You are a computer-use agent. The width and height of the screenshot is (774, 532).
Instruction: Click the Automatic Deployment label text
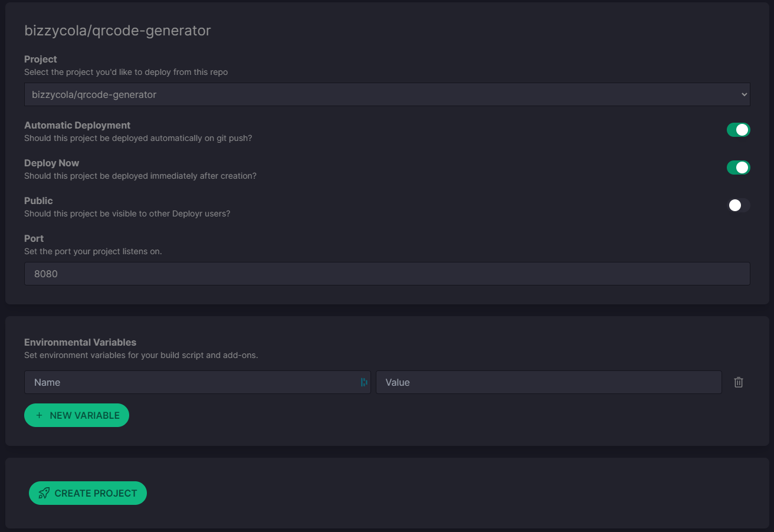[x=77, y=125]
